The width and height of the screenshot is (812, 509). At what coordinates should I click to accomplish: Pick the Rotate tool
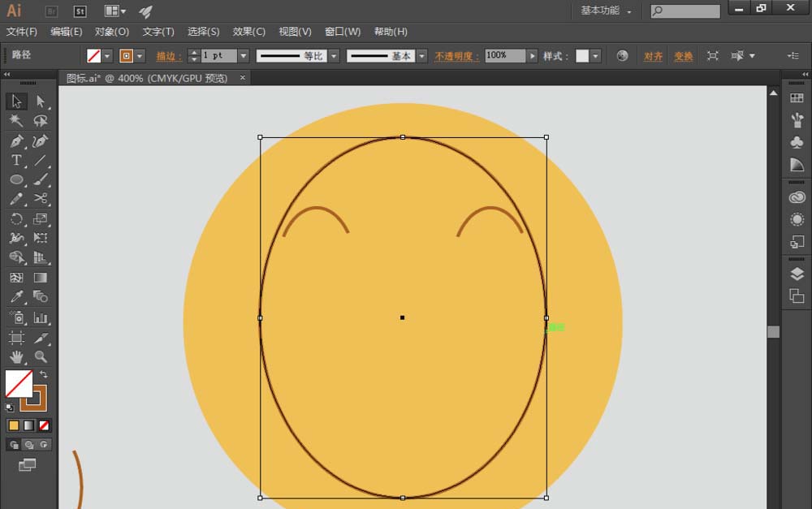pyautogui.click(x=16, y=218)
